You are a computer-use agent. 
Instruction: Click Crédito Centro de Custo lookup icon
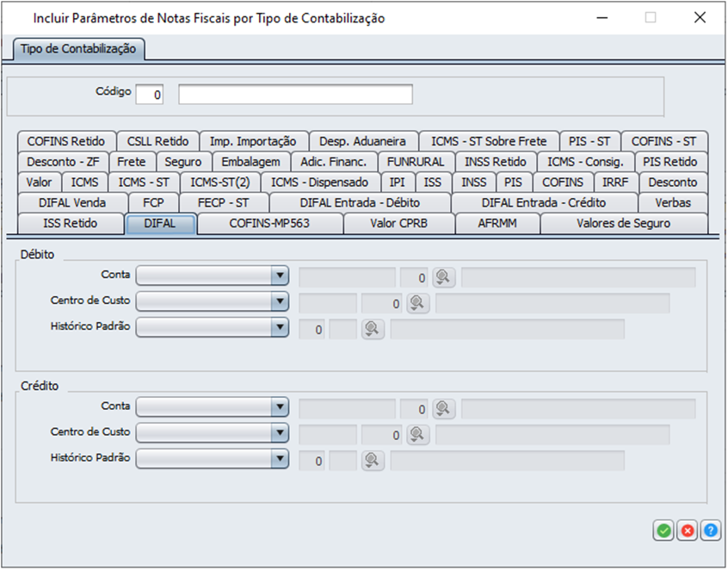pyautogui.click(x=417, y=434)
